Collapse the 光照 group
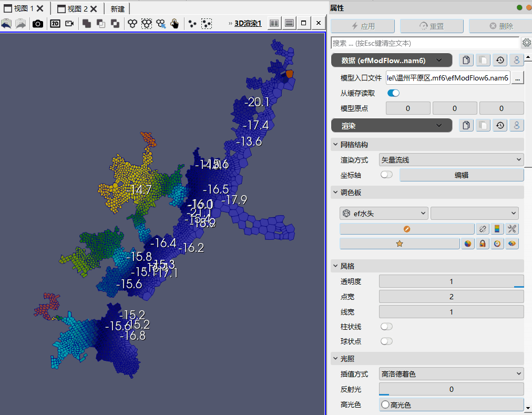 coord(335,359)
